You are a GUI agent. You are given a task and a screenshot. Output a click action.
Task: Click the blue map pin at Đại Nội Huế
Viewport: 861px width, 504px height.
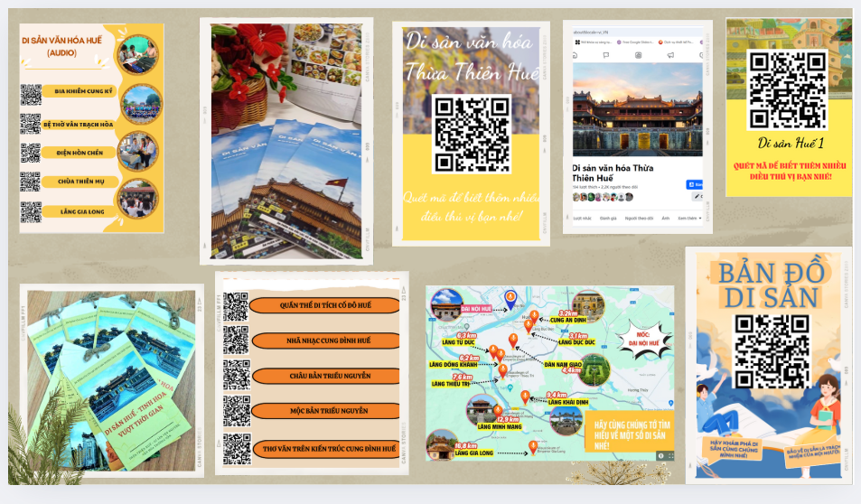click(x=510, y=300)
